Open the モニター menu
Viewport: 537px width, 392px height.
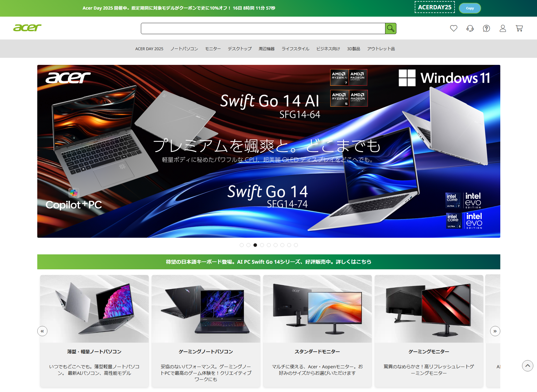(213, 49)
